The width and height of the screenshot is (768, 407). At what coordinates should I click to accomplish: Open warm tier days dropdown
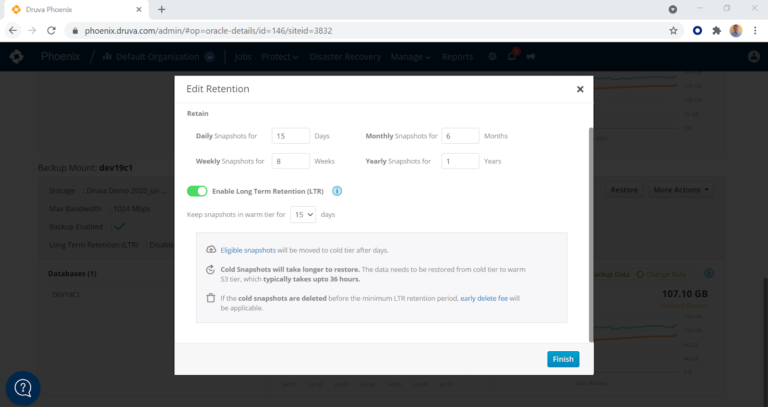[303, 214]
